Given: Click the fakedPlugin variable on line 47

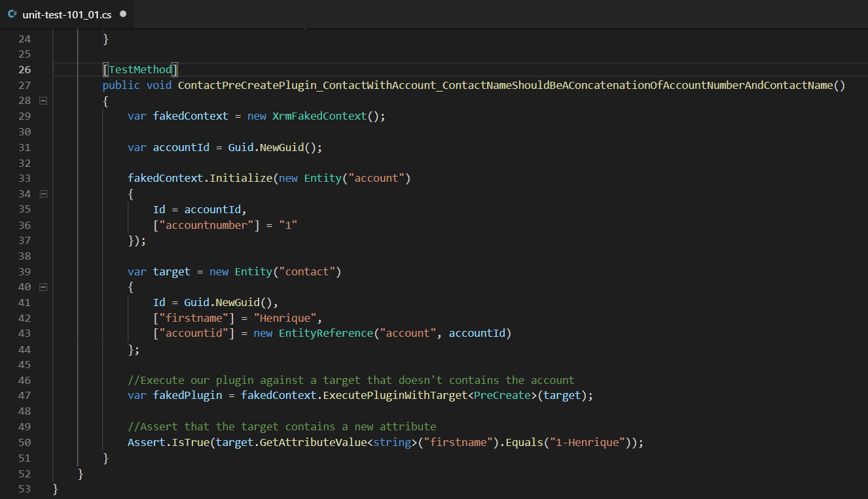Looking at the screenshot, I should pos(187,396).
